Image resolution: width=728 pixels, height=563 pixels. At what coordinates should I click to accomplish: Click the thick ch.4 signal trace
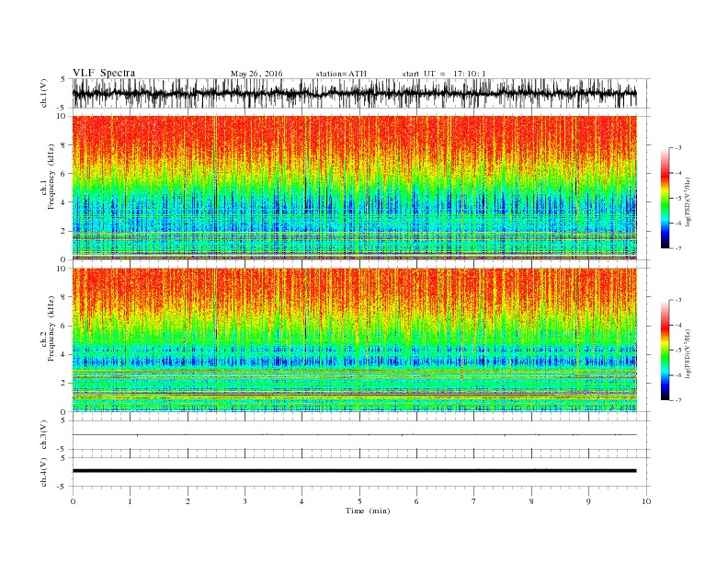pos(354,471)
